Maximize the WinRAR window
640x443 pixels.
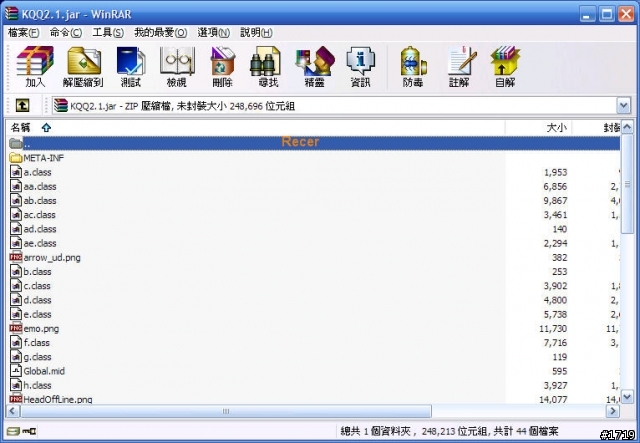pyautogui.click(x=607, y=14)
